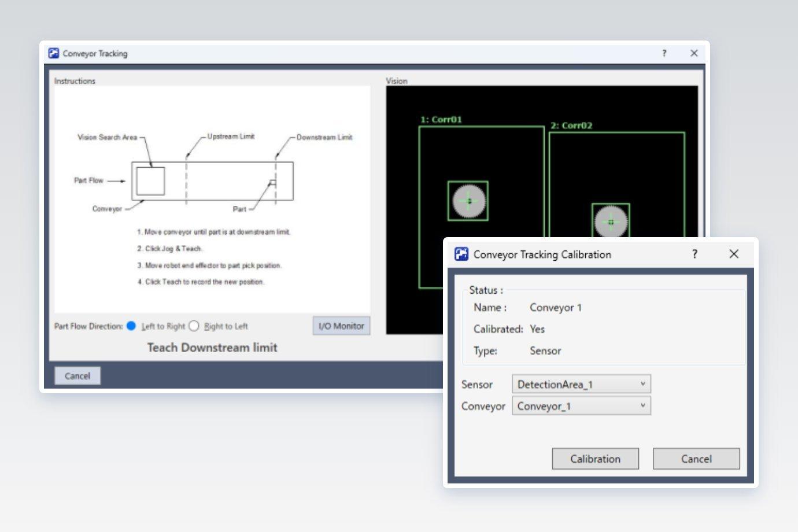Screen dimensions: 798x532
Task: Close the Conveyor Tracking window
Action: pyautogui.click(x=694, y=53)
